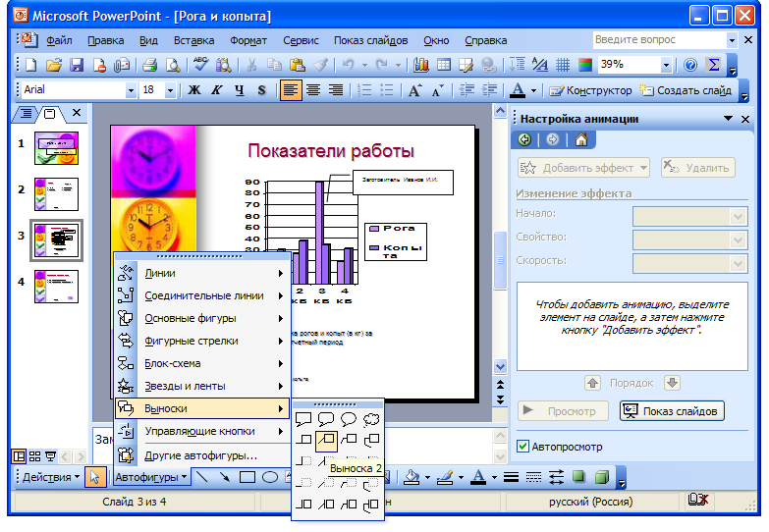Click the Show Formatting icon
This screenshot has height=532, width=769.
(x=540, y=65)
